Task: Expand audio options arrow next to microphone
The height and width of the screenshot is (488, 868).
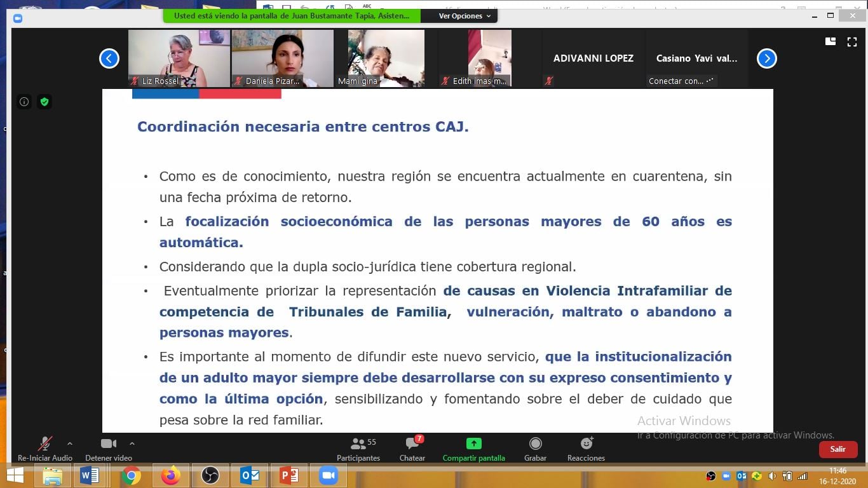Action: coord(70,444)
